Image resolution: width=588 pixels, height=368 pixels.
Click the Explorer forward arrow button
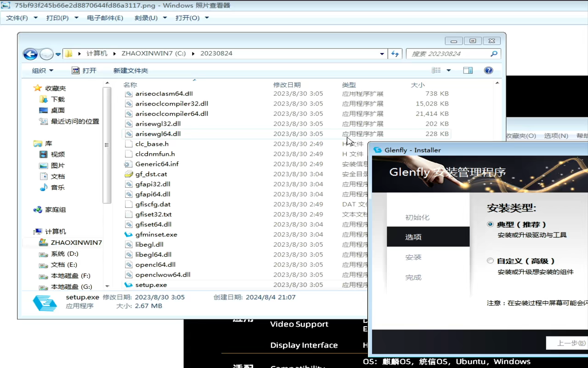point(46,54)
